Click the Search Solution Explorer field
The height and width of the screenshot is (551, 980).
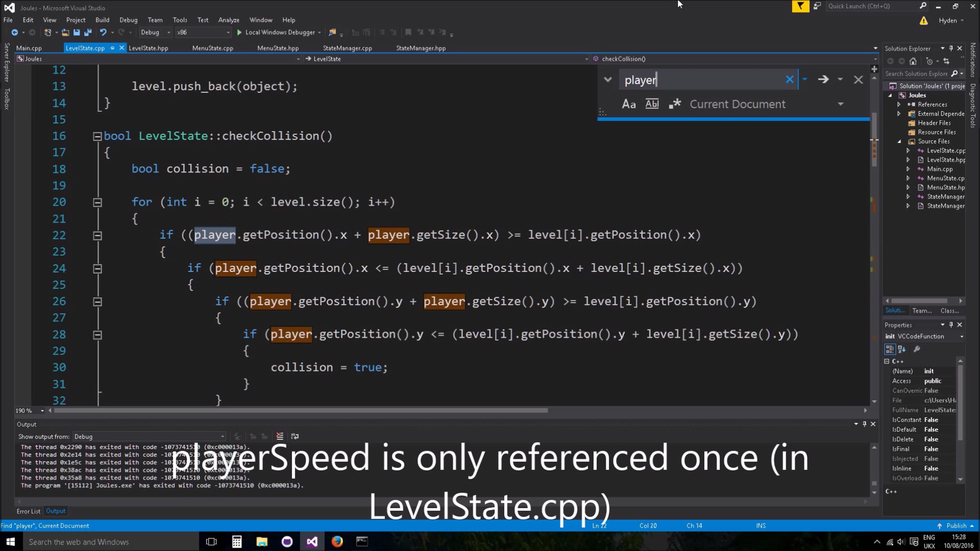[x=916, y=74]
